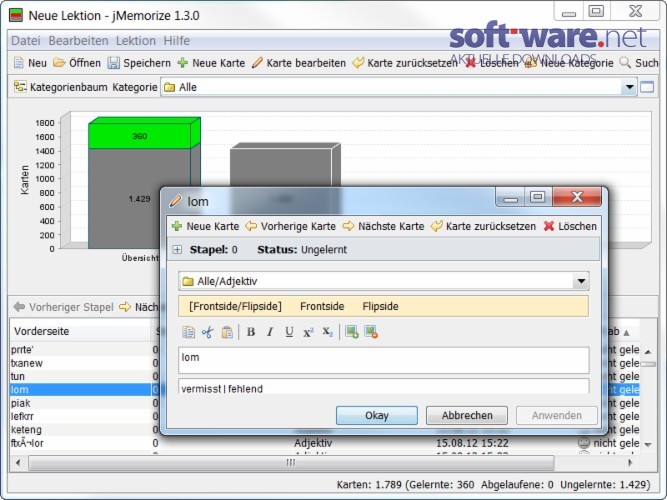Click the cut scissors icon
667x500 pixels.
(207, 332)
